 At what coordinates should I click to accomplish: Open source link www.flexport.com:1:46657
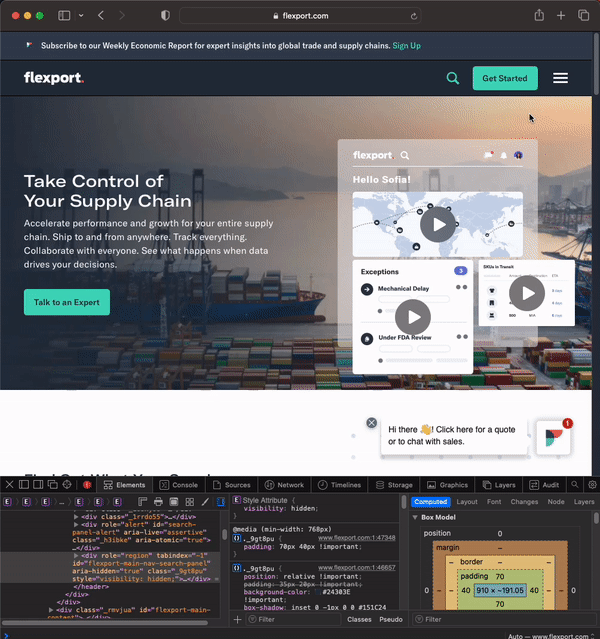357,568
